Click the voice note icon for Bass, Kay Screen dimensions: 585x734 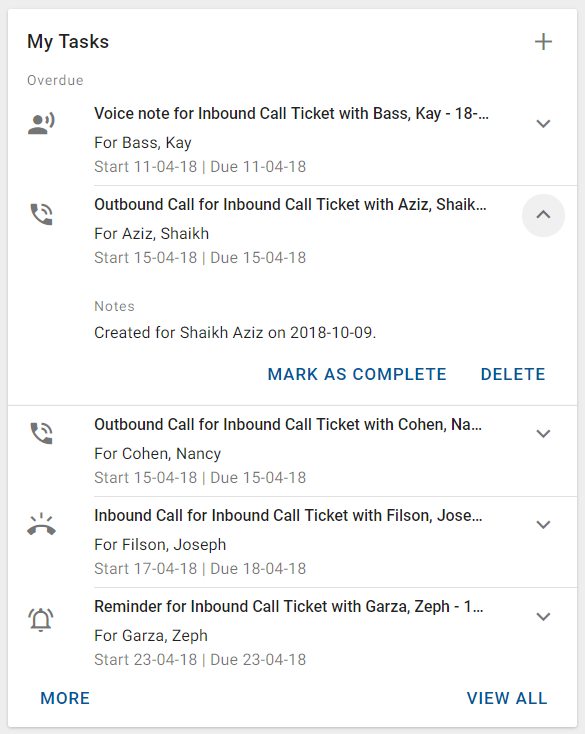click(41, 124)
